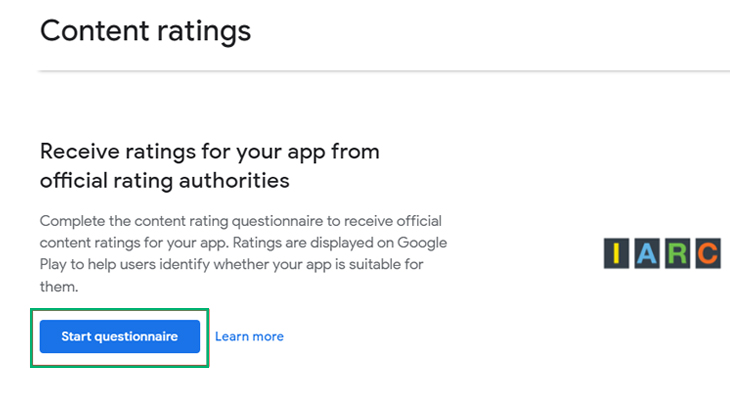Click the blue A tile in IARC logo
The image size is (730, 400).
click(647, 253)
